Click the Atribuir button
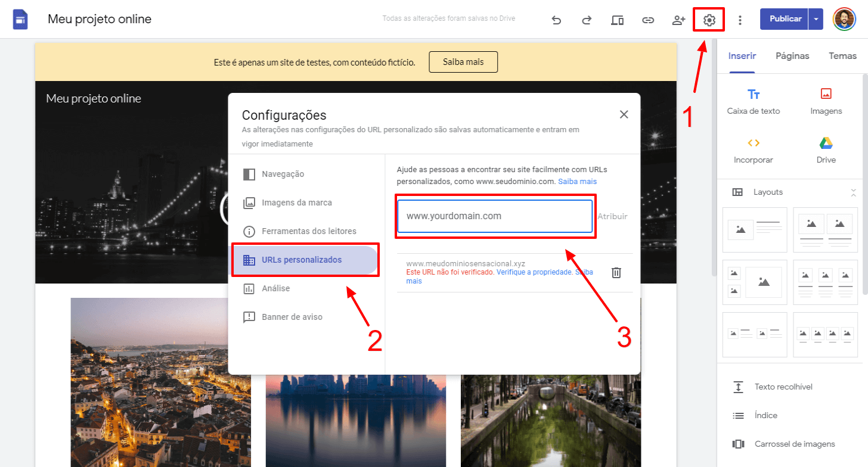Image resolution: width=868 pixels, height=467 pixels. (612, 216)
